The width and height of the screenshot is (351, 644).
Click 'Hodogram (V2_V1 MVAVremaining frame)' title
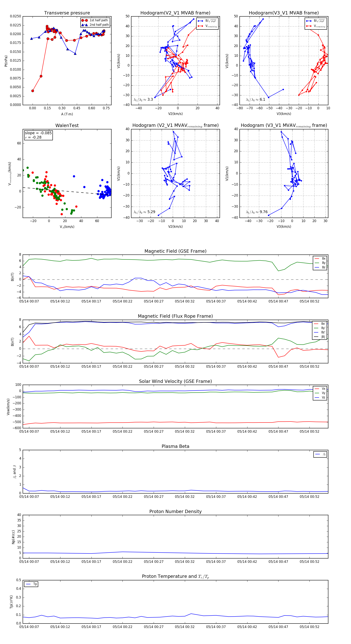(175, 125)
